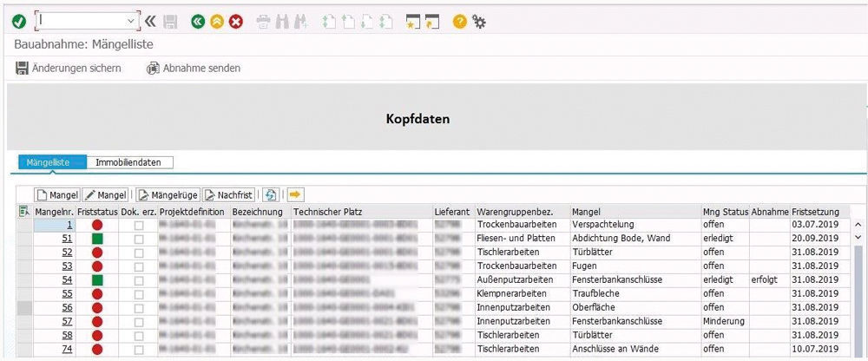The width and height of the screenshot is (868, 361).
Task: Open the table layout selector icon
Action: click(x=23, y=211)
